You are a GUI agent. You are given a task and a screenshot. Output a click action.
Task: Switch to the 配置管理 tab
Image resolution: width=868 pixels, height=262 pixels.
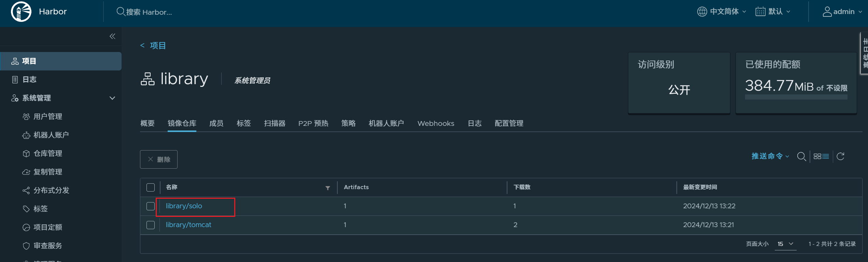[509, 123]
